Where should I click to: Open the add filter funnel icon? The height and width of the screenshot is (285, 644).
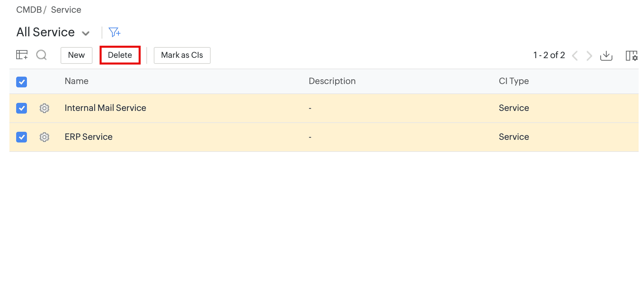click(x=114, y=32)
